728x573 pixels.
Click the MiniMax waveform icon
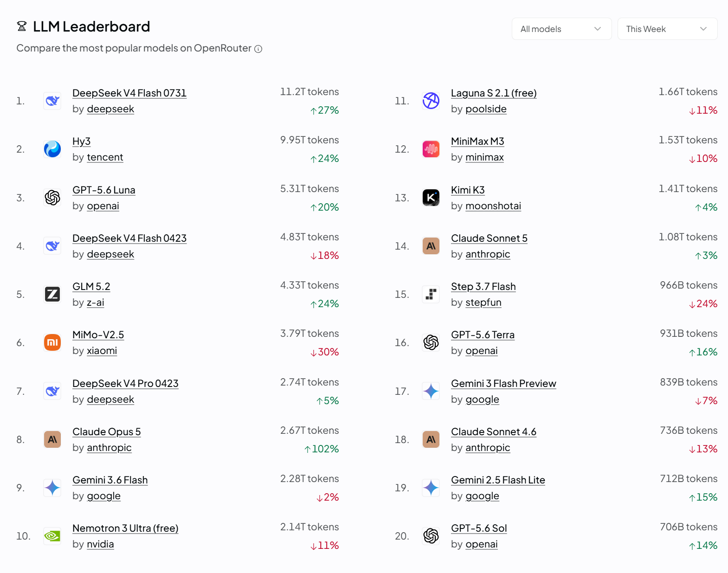click(x=431, y=149)
